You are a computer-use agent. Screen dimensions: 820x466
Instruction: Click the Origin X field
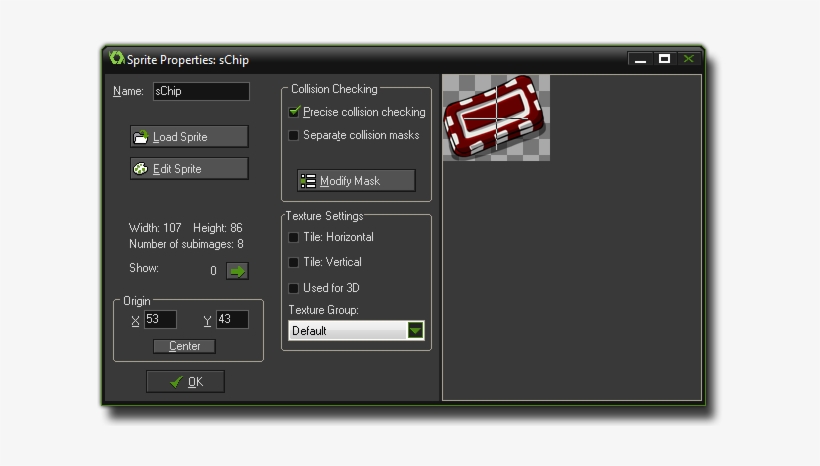point(160,320)
